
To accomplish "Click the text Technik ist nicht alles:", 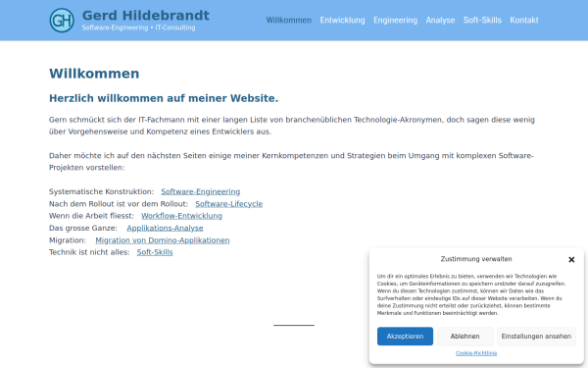I will 89,252.
